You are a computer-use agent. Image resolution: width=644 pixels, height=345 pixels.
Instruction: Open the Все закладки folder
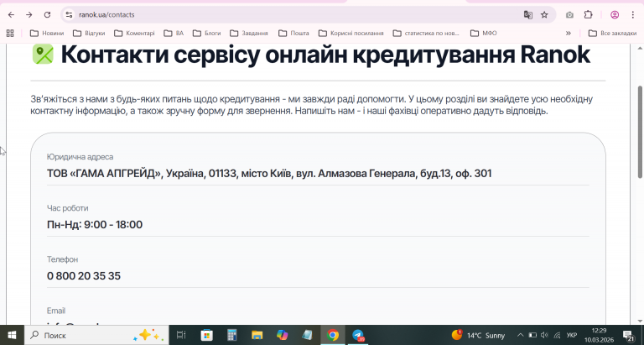pyautogui.click(x=612, y=33)
